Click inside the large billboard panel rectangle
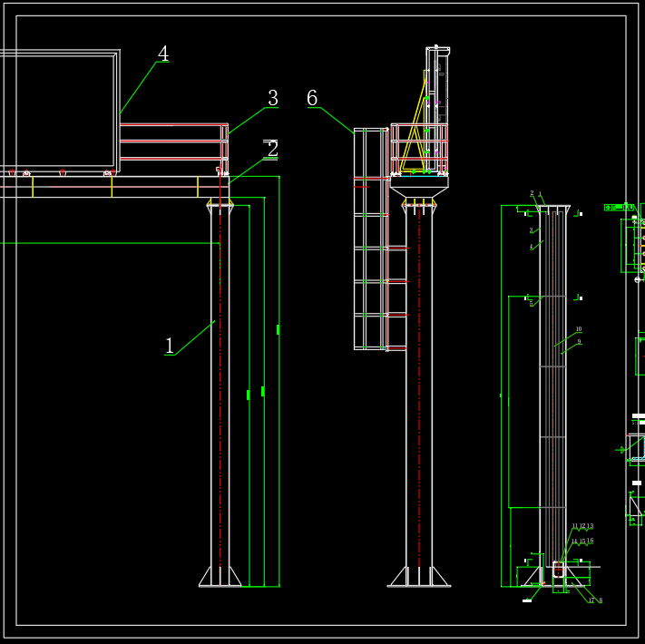Image resolution: width=645 pixels, height=644 pixels. 59,109
